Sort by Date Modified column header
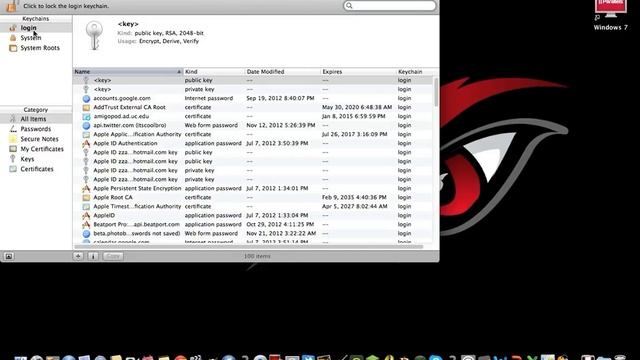Image resolution: width=640 pixels, height=360 pixels. [x=282, y=71]
